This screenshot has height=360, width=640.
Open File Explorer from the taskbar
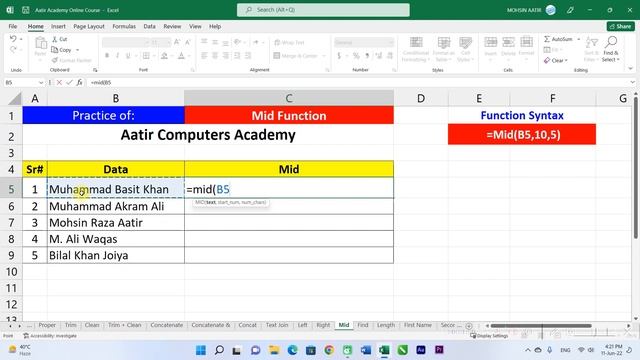point(274,350)
